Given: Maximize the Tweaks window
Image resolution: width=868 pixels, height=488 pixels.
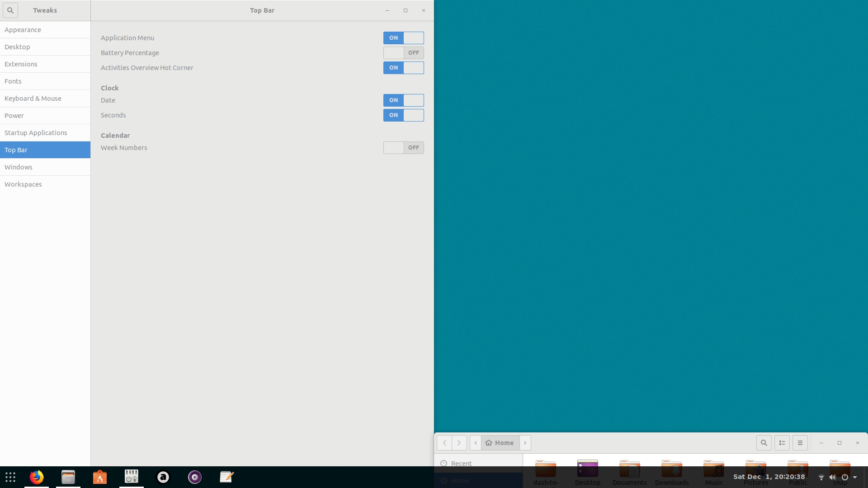Looking at the screenshot, I should tap(406, 10).
